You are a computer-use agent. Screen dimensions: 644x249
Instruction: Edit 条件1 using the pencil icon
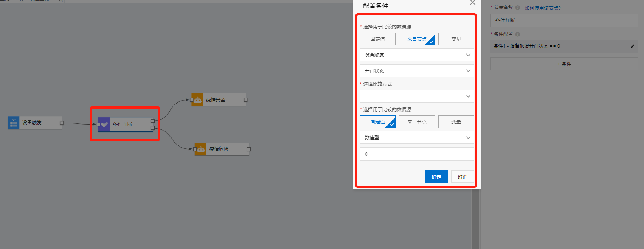click(632, 47)
